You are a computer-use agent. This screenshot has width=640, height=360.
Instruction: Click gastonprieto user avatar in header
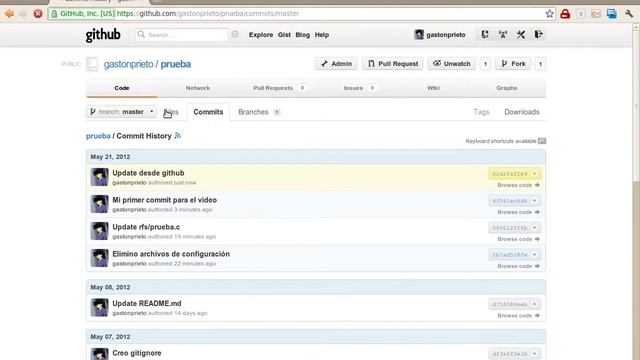tap(419, 35)
